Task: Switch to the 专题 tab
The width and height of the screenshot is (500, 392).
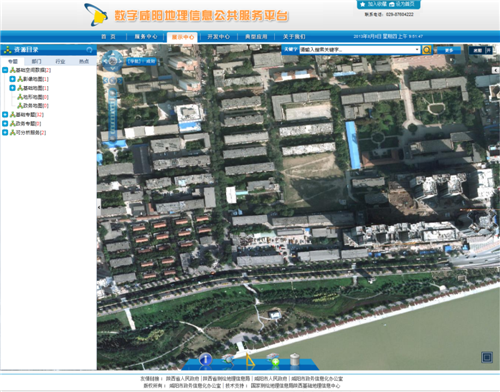Action: [13, 61]
